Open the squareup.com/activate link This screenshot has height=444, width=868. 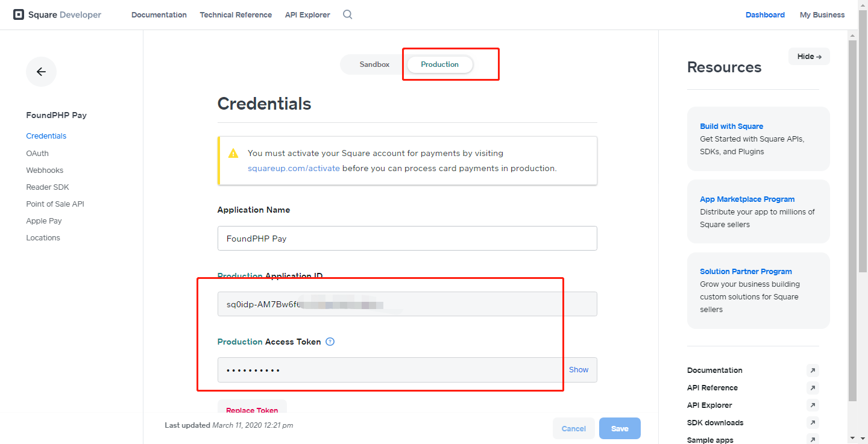pos(294,169)
